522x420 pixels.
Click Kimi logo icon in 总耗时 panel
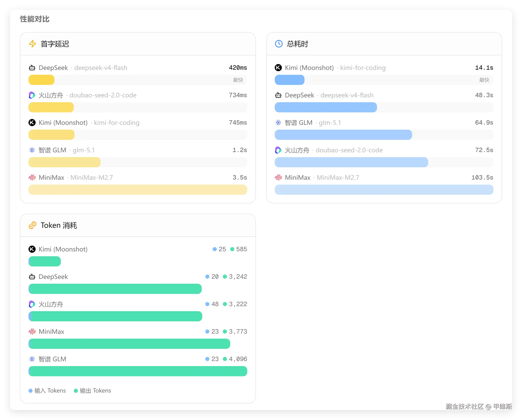click(278, 68)
